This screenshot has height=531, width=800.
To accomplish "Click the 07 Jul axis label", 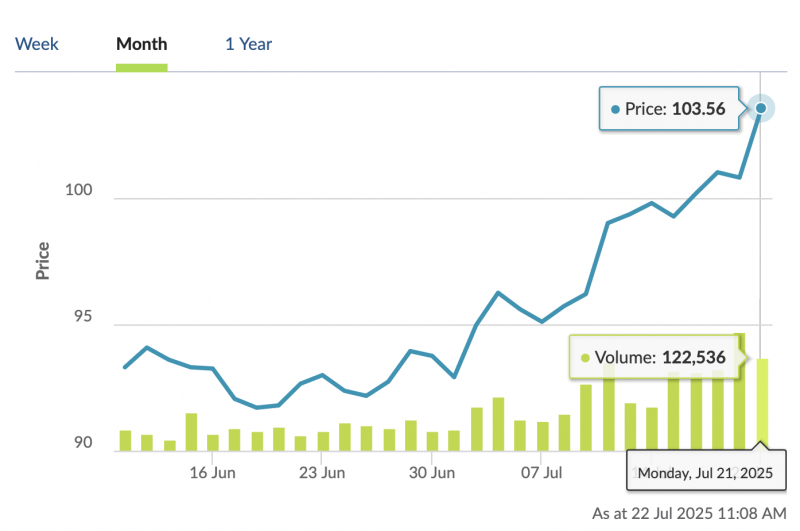I will 541,472.
